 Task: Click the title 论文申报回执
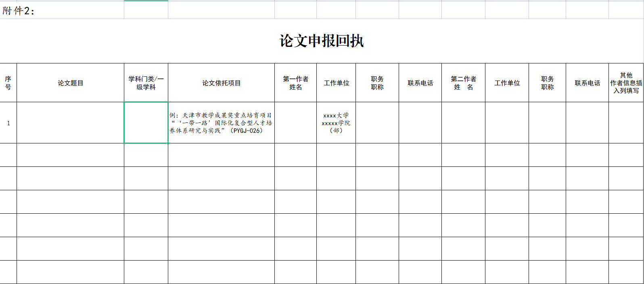[322, 41]
